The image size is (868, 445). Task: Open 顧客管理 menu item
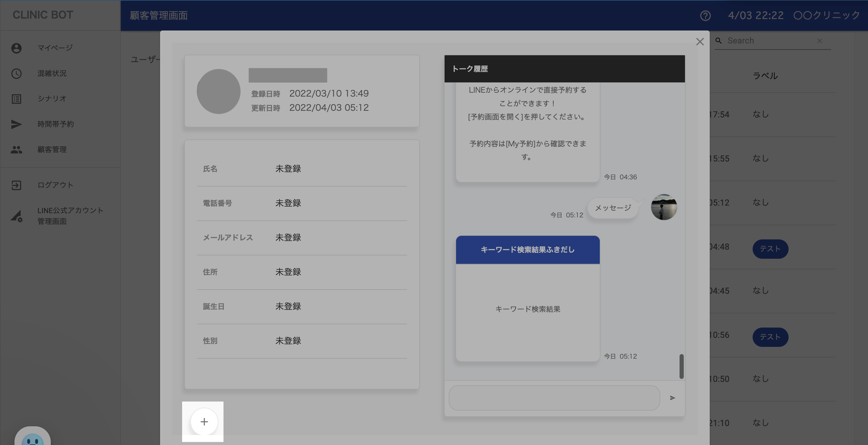click(x=52, y=149)
